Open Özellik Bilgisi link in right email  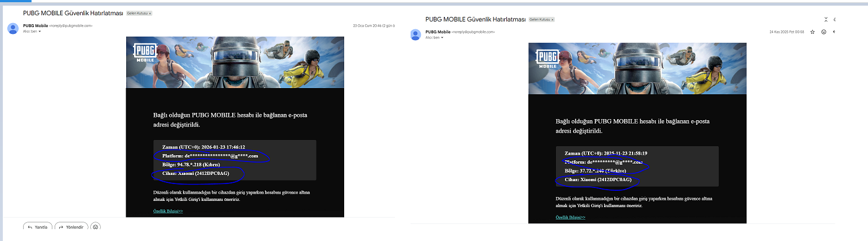point(571,217)
